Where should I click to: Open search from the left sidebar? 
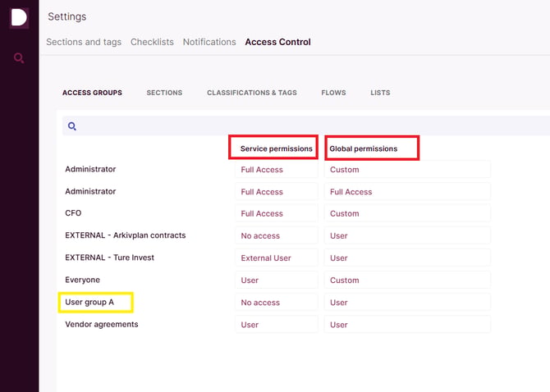pos(19,57)
